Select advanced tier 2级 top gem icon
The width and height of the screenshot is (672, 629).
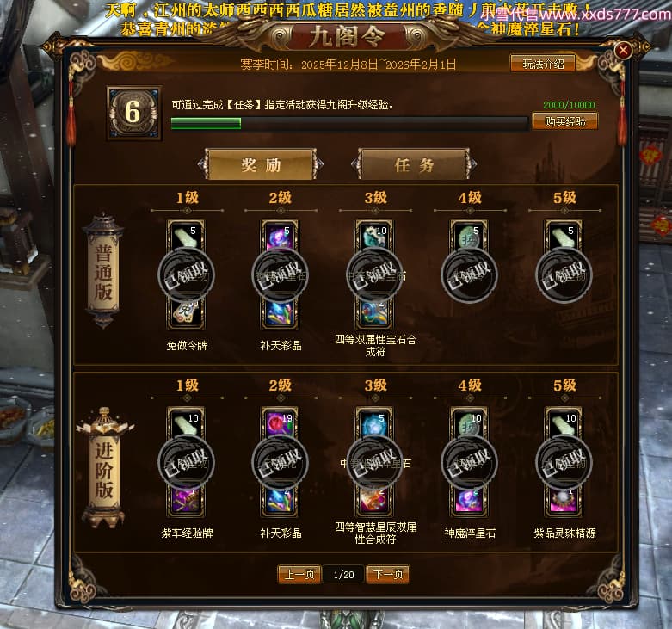coord(281,422)
